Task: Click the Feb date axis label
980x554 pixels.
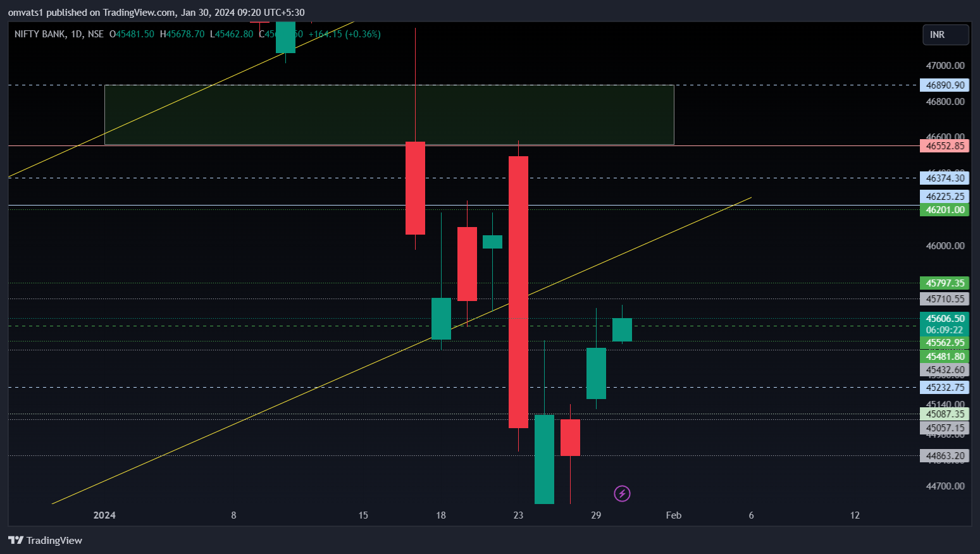Action: (674, 515)
